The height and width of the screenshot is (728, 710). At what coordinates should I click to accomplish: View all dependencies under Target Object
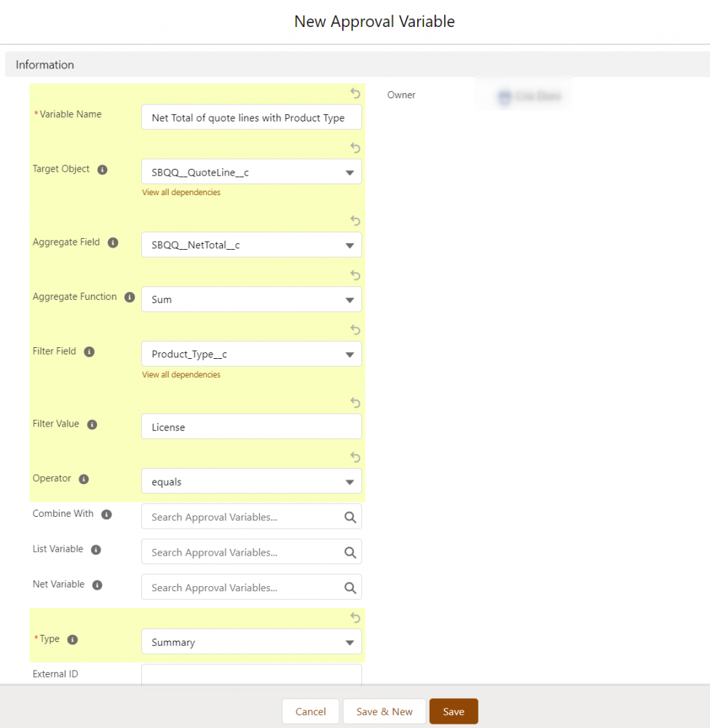[x=181, y=192]
